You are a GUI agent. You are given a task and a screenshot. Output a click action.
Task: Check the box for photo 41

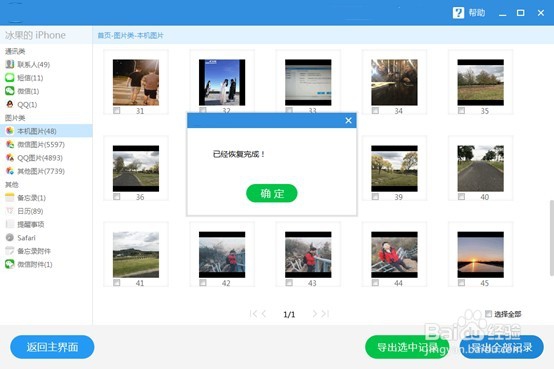(x=117, y=283)
